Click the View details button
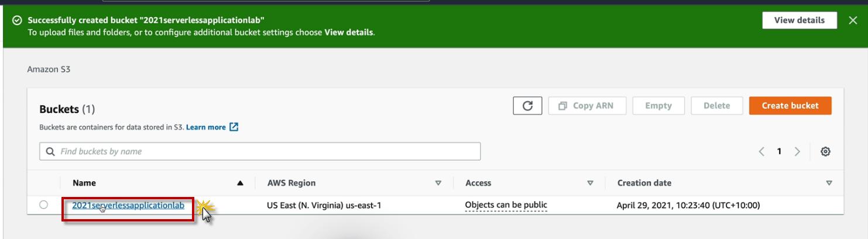 799,20
